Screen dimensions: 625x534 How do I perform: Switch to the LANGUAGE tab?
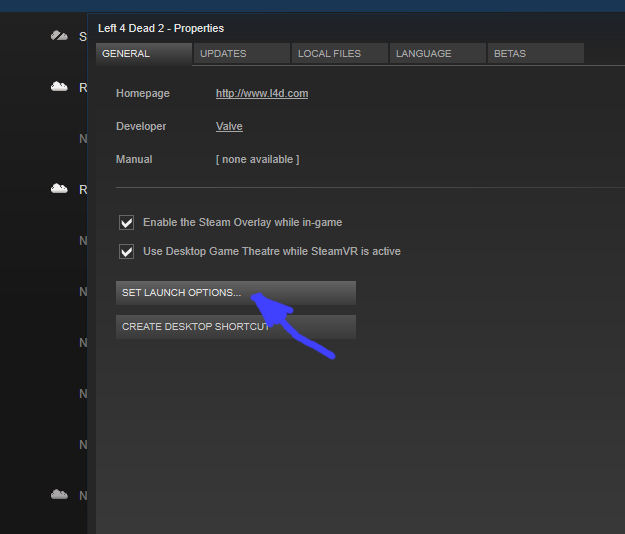click(x=438, y=53)
